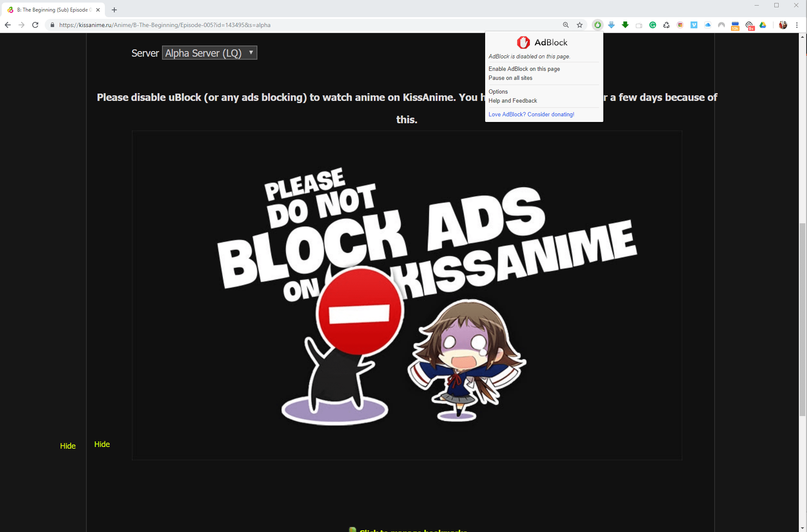Click the blue download arrow extension icon
This screenshot has width=807, height=532.
point(611,25)
